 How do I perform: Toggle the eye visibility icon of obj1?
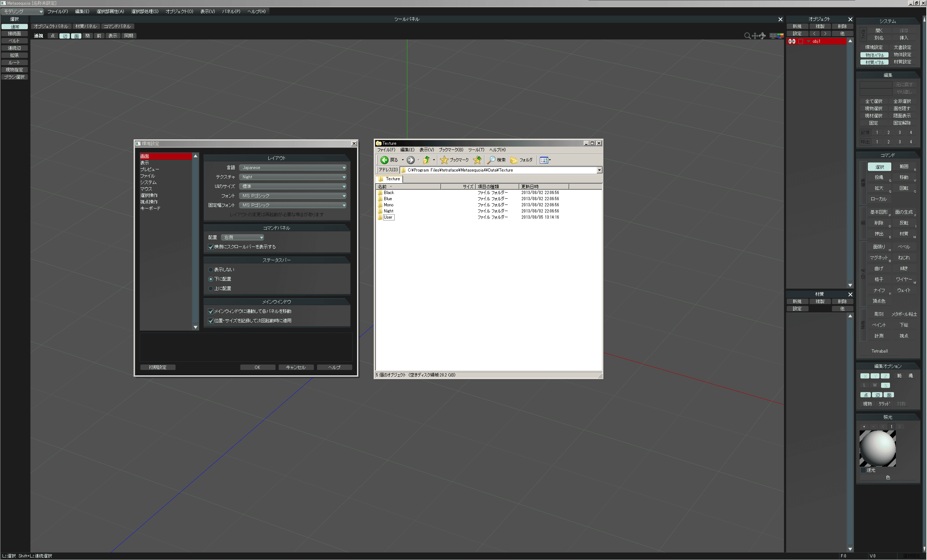[792, 41]
